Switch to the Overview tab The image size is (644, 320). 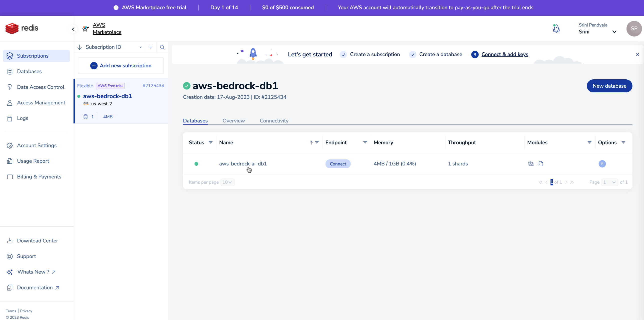pyautogui.click(x=233, y=121)
